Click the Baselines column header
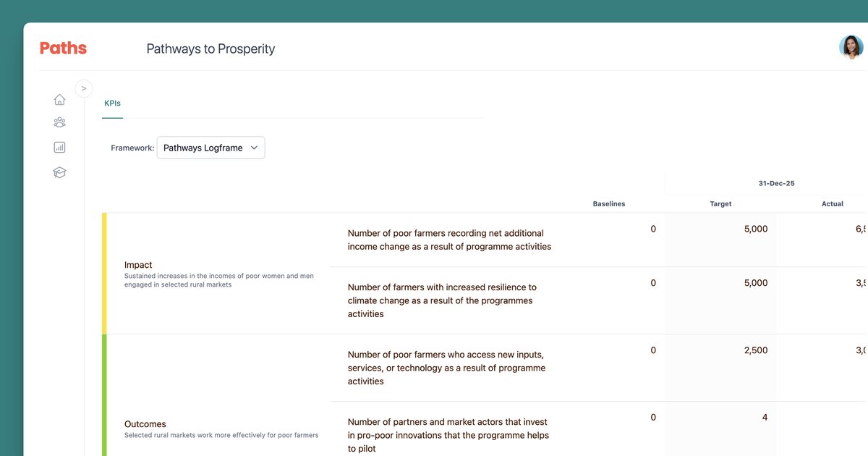The width and height of the screenshot is (868, 456). point(608,204)
